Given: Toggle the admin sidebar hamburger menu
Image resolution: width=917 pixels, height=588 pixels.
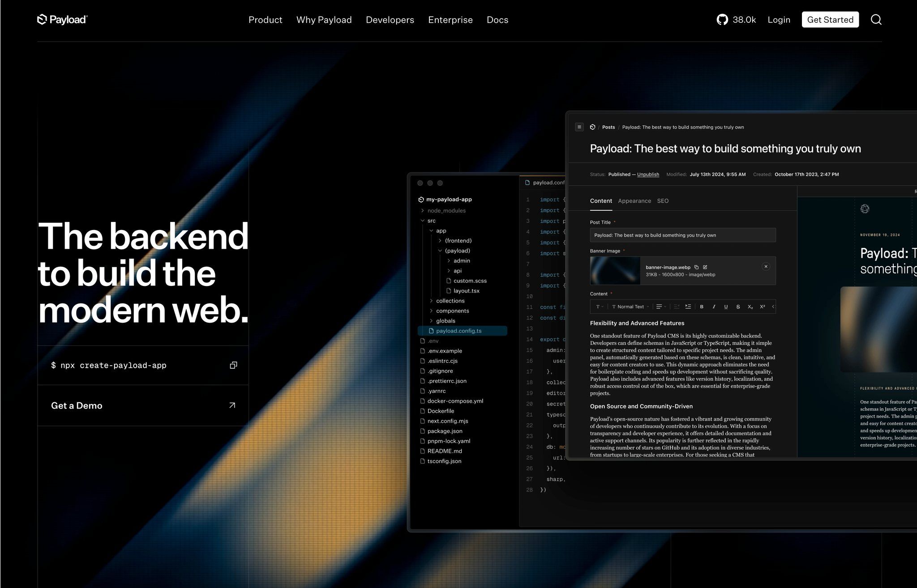Looking at the screenshot, I should [579, 127].
